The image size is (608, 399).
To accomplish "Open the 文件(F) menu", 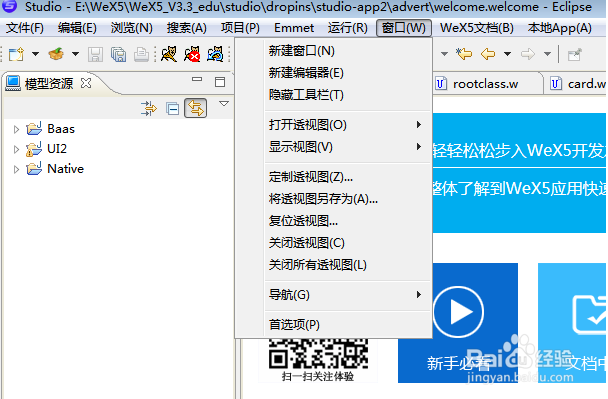I will 25,28.
